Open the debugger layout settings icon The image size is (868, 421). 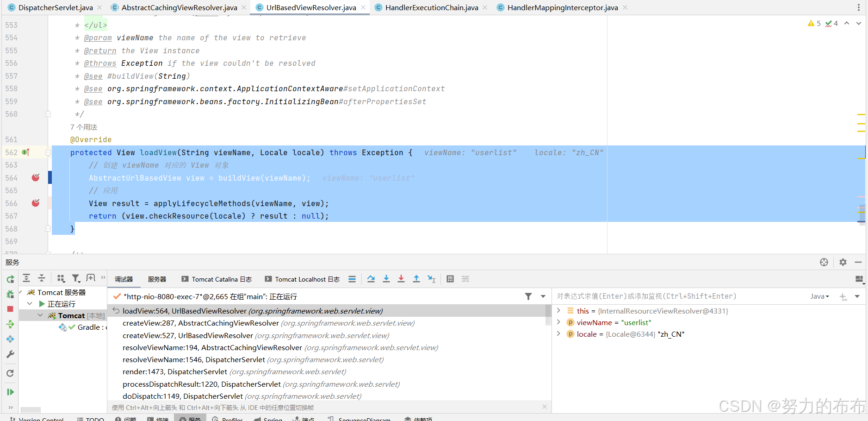[859, 279]
